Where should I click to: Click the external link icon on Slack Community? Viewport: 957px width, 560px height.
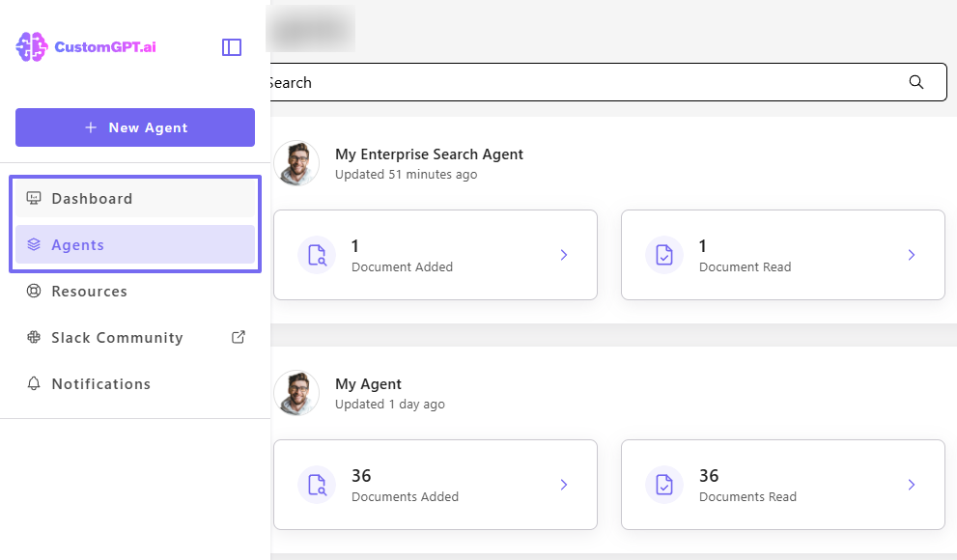point(239,337)
